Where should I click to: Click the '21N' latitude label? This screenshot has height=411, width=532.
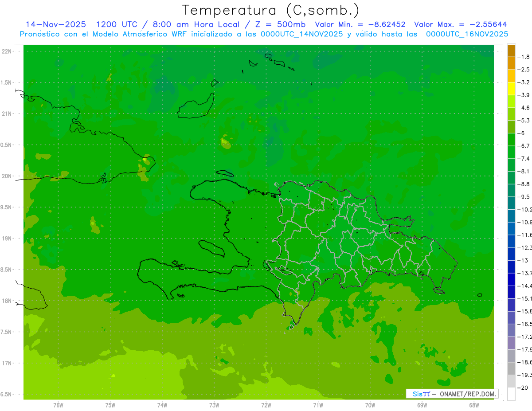point(7,114)
